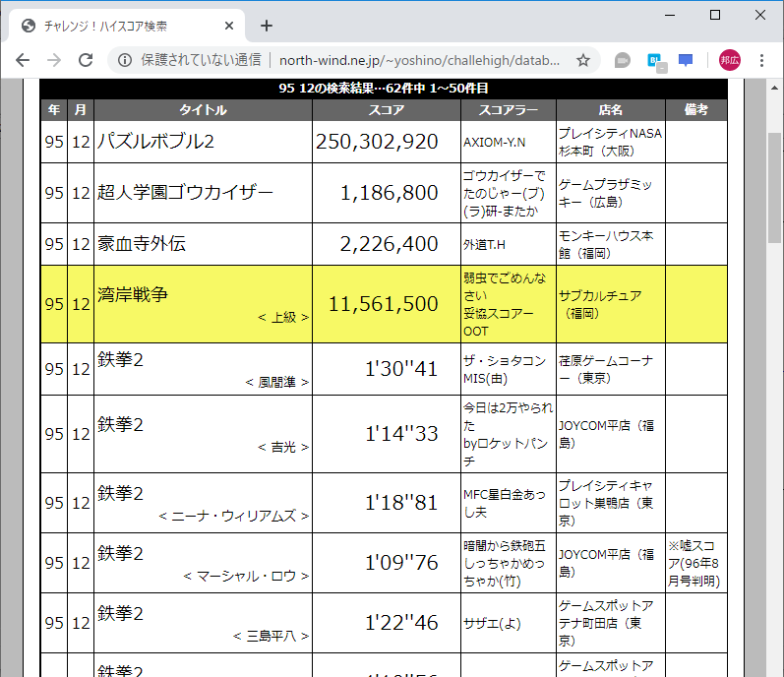Click the ＜吉光＞ character label
Viewport: 784px width, 677px height.
pyautogui.click(x=283, y=448)
